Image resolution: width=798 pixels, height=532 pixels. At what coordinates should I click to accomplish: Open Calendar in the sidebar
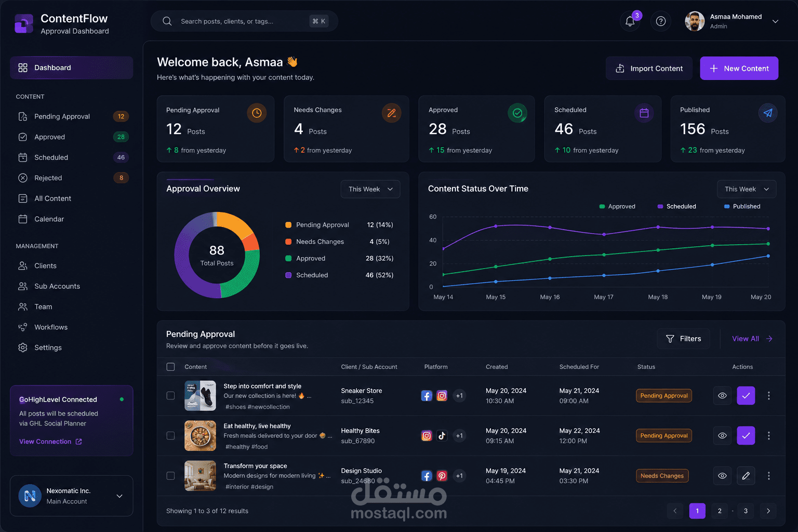[x=71, y=219]
